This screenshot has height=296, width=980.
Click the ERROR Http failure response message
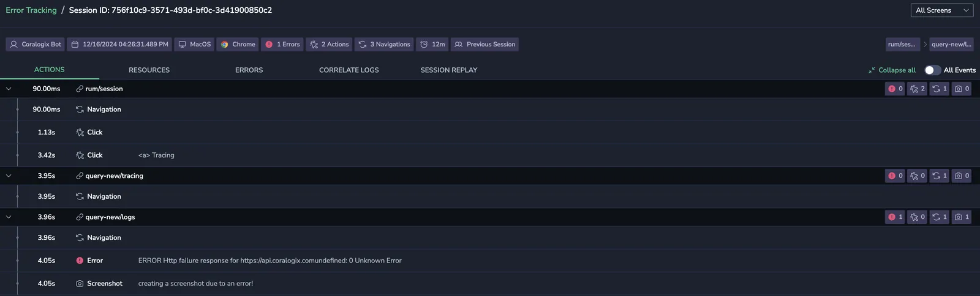pyautogui.click(x=270, y=261)
